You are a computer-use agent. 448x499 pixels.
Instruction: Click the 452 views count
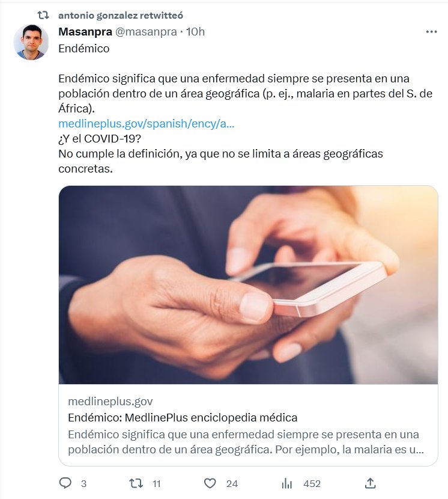click(x=312, y=484)
